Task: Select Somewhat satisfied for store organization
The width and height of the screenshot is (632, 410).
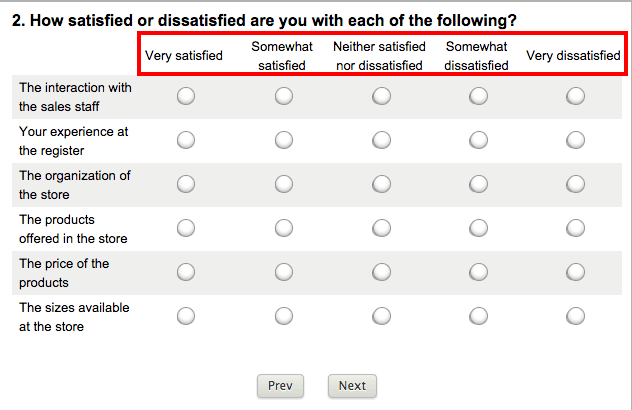Action: 284,184
